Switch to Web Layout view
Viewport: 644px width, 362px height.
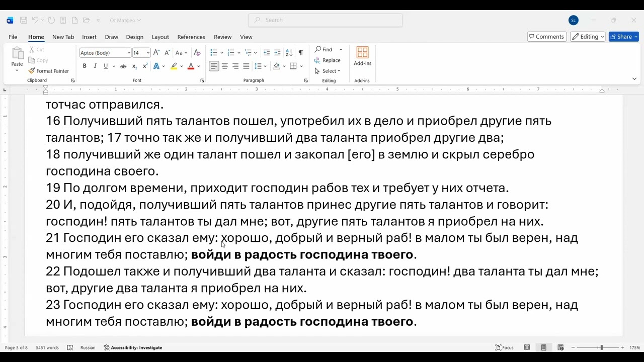pyautogui.click(x=560, y=347)
